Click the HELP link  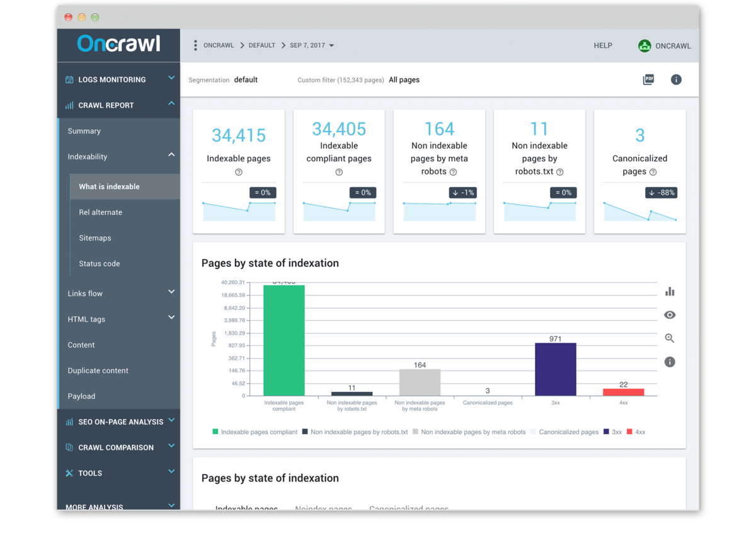point(603,45)
